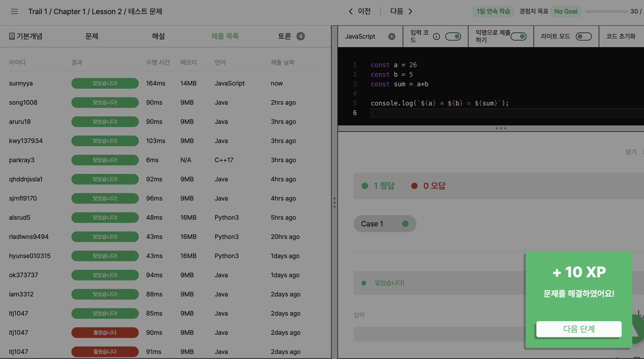Click the previous lesson left chevron
Image resolution: width=644 pixels, height=359 pixels.
coord(351,11)
